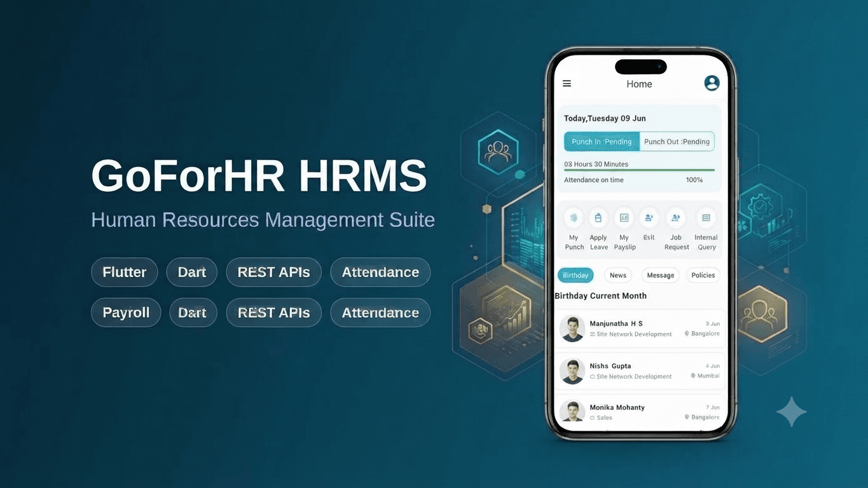Viewport: 868px width, 488px height.
Task: Select the Punch Out :Pending button
Action: click(677, 142)
